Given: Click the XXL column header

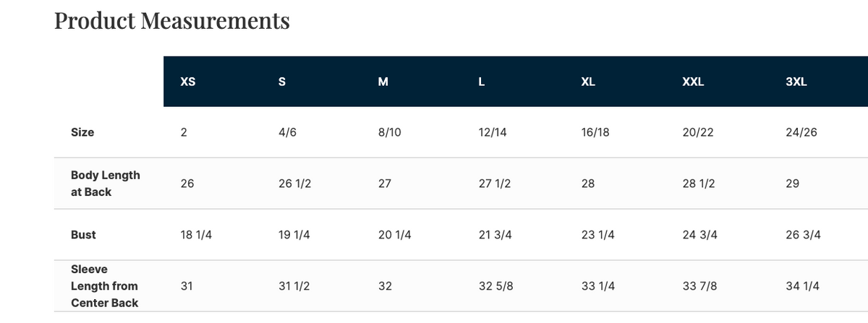Looking at the screenshot, I should pos(693,82).
